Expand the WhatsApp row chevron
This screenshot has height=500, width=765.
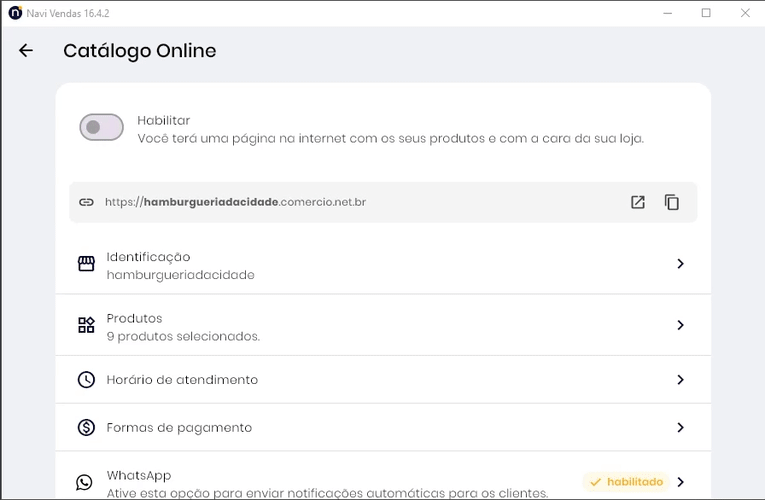[680, 482]
